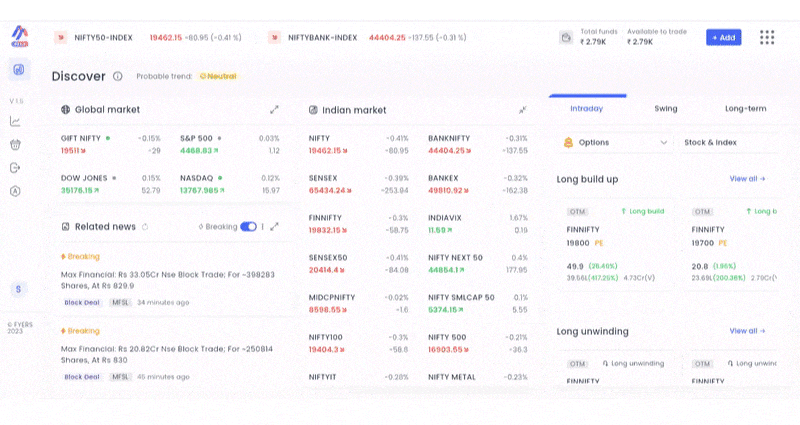Open the Options dropdown
800x425 pixels.
pos(616,142)
